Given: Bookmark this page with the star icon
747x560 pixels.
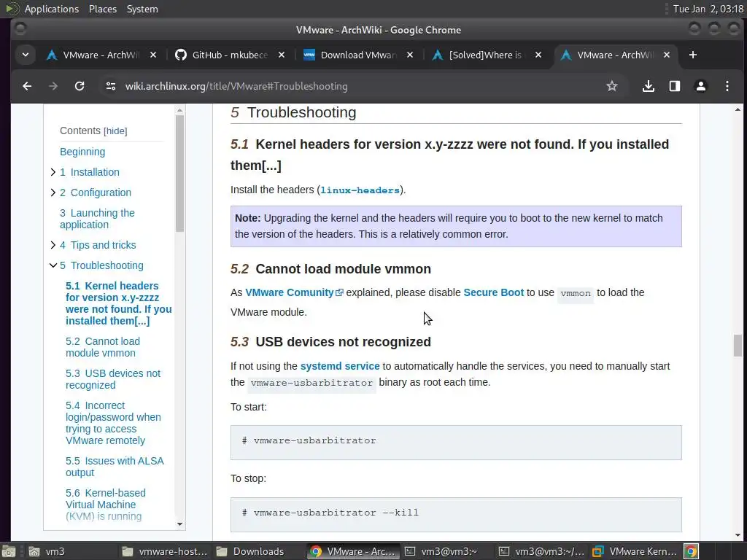Looking at the screenshot, I should pyautogui.click(x=612, y=86).
